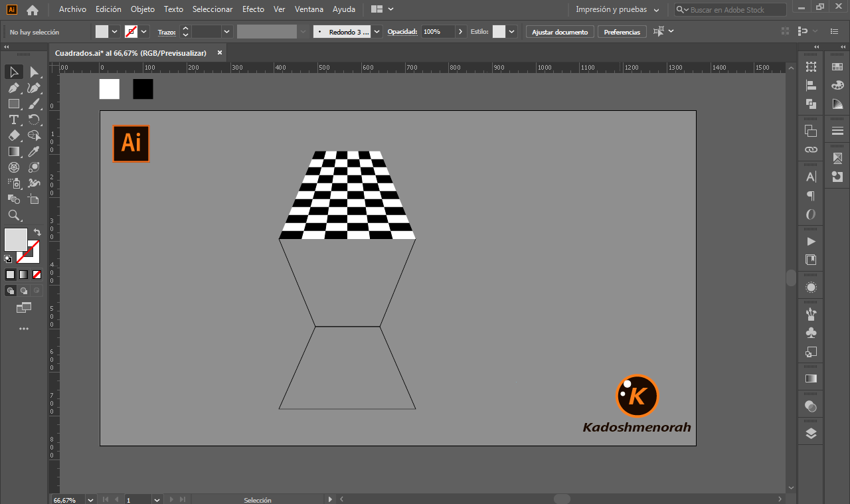Open Impresión y pruebas workspace switcher
This screenshot has width=850, height=504.
(617, 9)
